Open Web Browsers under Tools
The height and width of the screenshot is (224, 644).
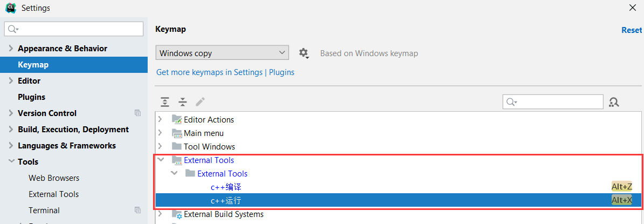click(x=54, y=178)
